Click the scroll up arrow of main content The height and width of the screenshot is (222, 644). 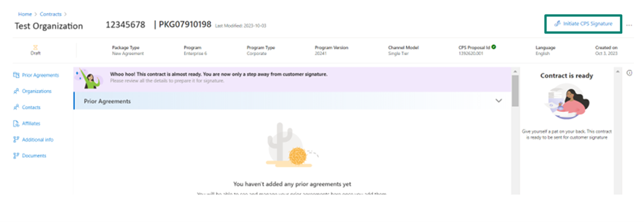515,71
